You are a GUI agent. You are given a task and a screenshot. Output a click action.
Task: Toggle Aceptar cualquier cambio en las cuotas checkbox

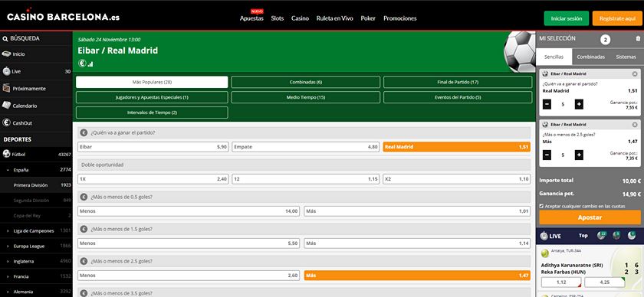click(x=541, y=207)
